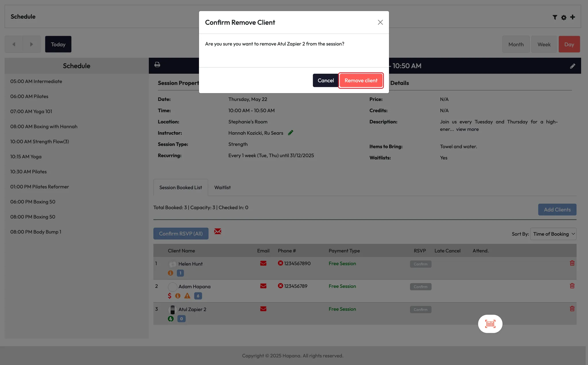Switch to the Waitlist tab
The image size is (588, 365).
(222, 188)
